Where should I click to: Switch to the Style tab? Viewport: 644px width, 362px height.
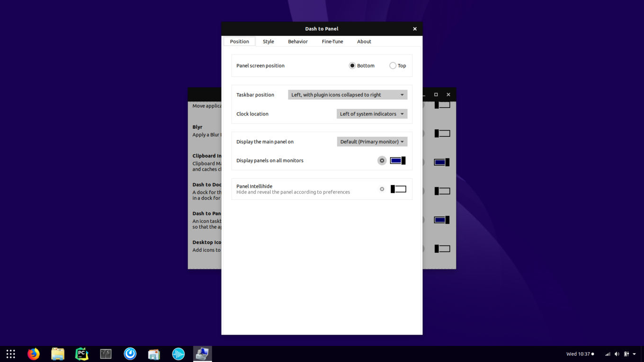268,42
